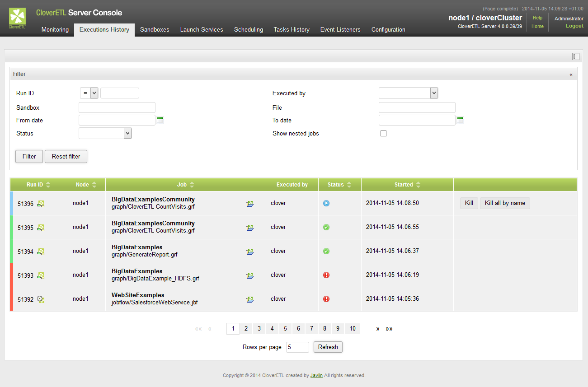Open the Scheduling tab
The image size is (588, 387).
click(x=249, y=30)
